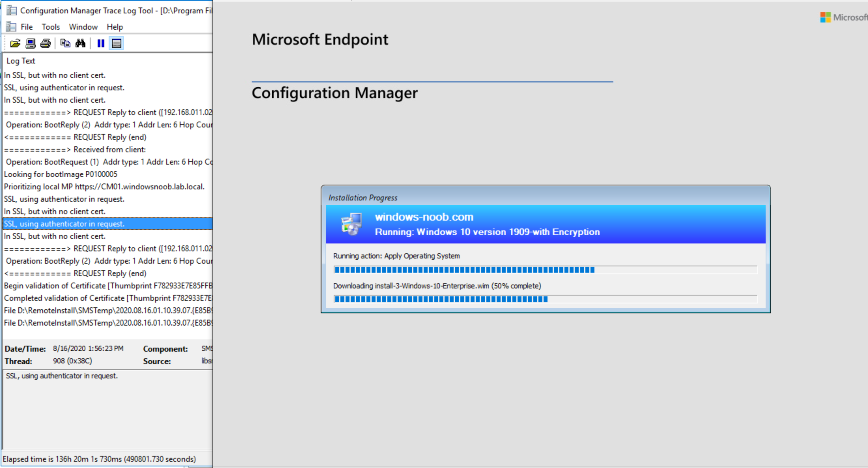Click 'Downloading install-3-Windows-10-Enterprise.wim' status text
868x468 pixels.
pyautogui.click(x=437, y=286)
